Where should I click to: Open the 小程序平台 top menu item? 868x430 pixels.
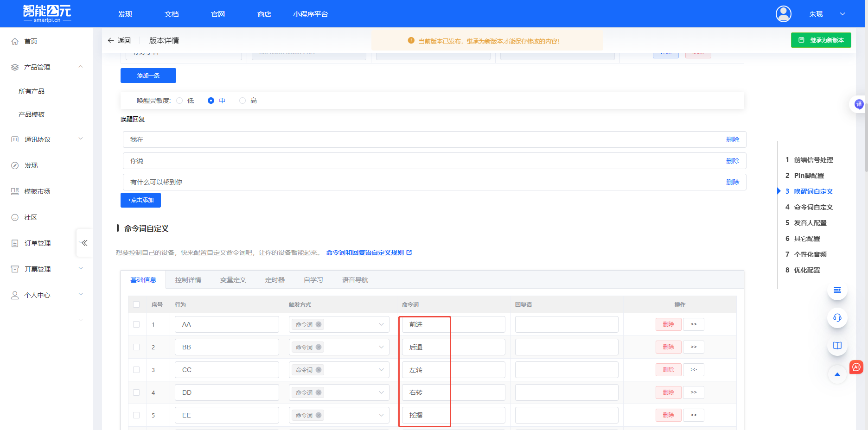(x=310, y=14)
